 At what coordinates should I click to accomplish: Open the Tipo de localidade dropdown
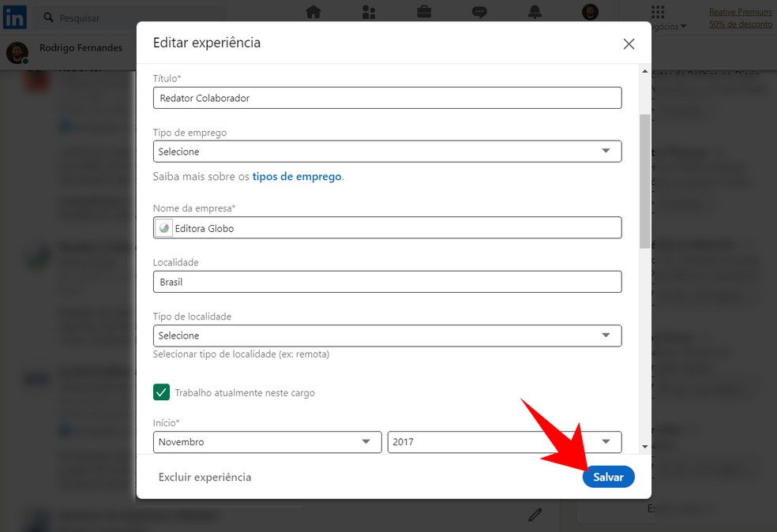coord(387,335)
